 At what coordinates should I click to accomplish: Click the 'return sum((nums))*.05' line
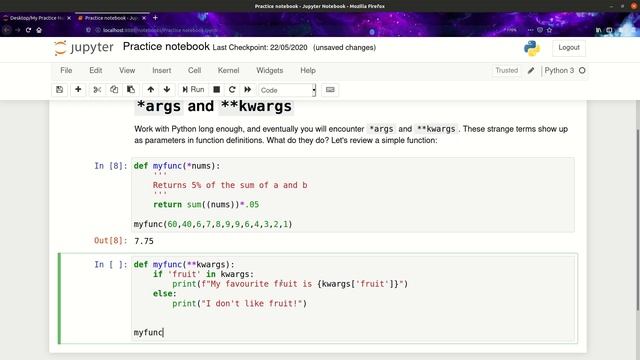(x=206, y=204)
